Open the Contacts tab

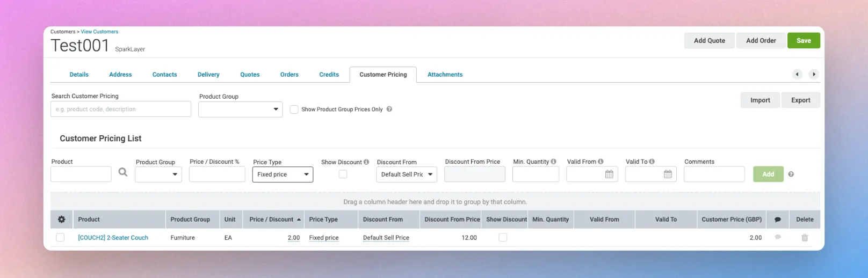(x=164, y=75)
